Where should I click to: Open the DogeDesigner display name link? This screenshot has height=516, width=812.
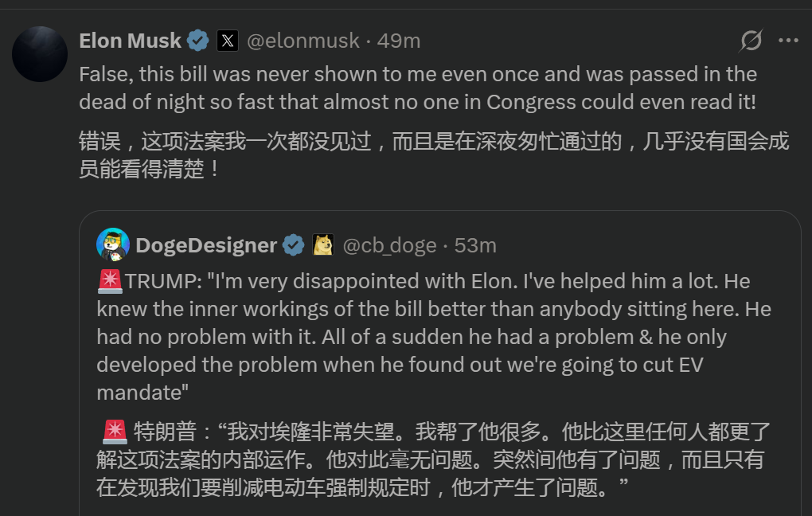point(206,245)
